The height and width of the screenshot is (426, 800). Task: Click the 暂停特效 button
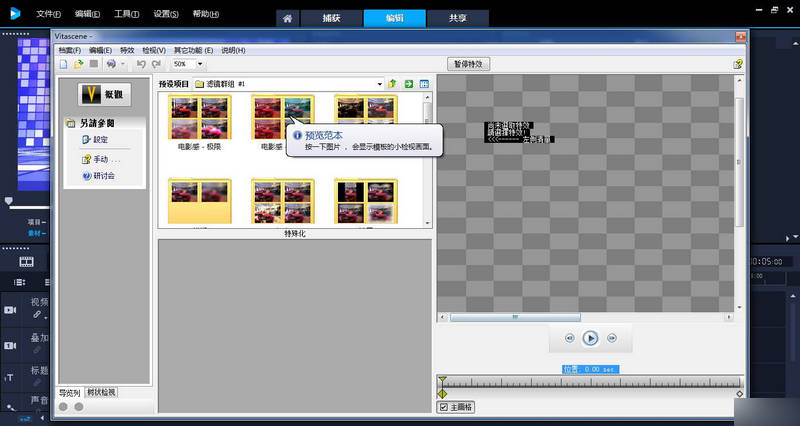(x=468, y=63)
